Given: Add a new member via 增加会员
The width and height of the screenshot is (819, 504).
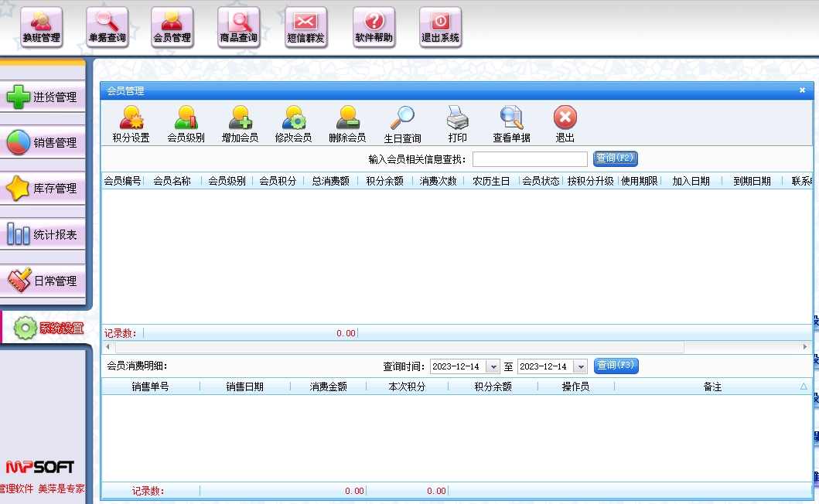Looking at the screenshot, I should [240, 124].
